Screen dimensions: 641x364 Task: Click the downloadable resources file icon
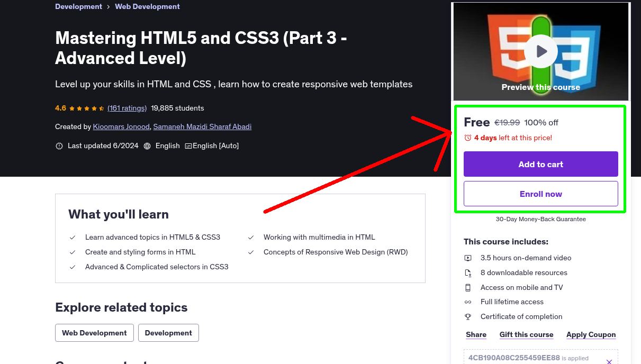(468, 273)
